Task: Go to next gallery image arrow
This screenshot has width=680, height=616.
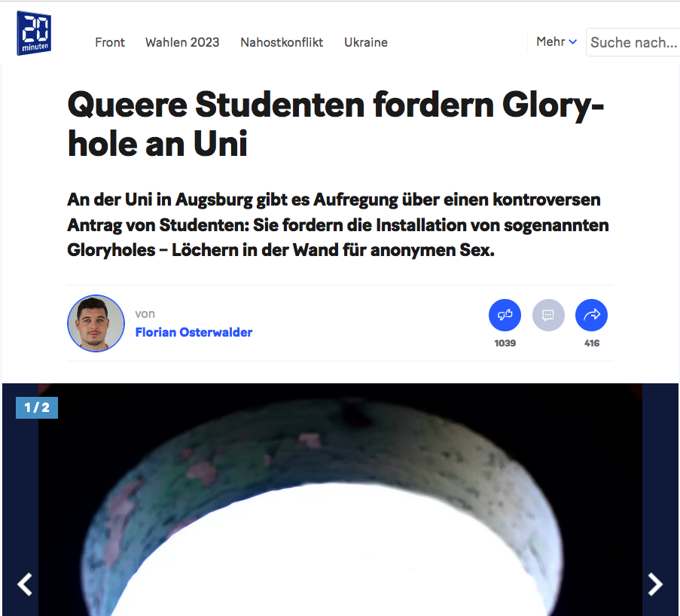Action: tap(655, 584)
